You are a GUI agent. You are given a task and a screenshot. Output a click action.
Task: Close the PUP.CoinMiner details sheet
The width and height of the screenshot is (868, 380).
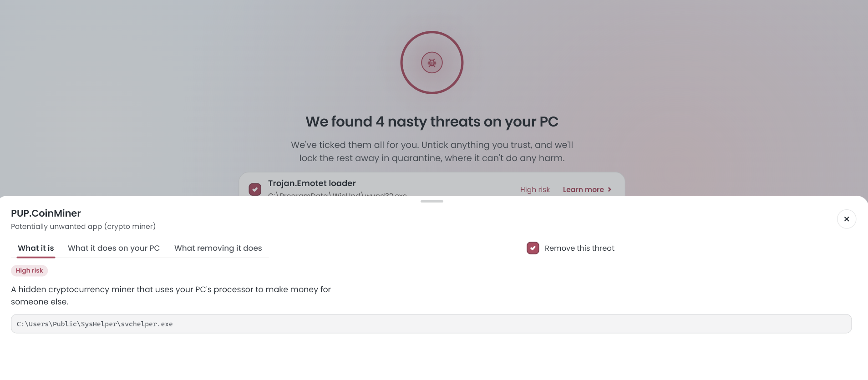pyautogui.click(x=846, y=219)
